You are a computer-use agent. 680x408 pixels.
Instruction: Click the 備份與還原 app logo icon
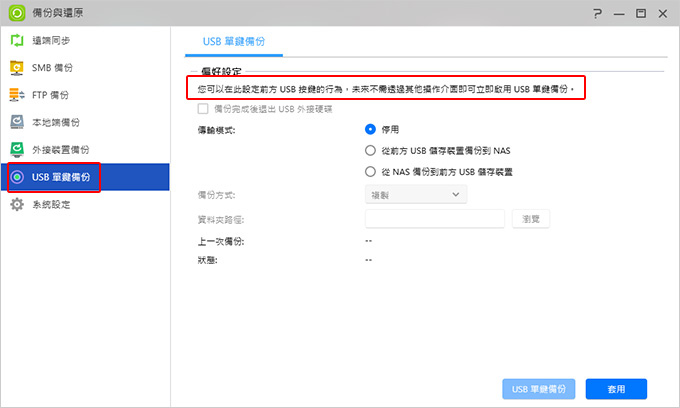pyautogui.click(x=17, y=13)
